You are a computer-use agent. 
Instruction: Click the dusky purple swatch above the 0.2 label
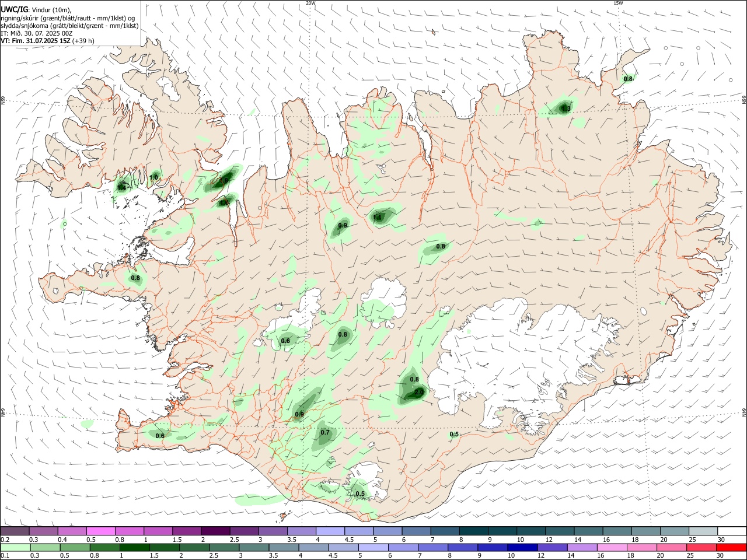pyautogui.click(x=15, y=531)
